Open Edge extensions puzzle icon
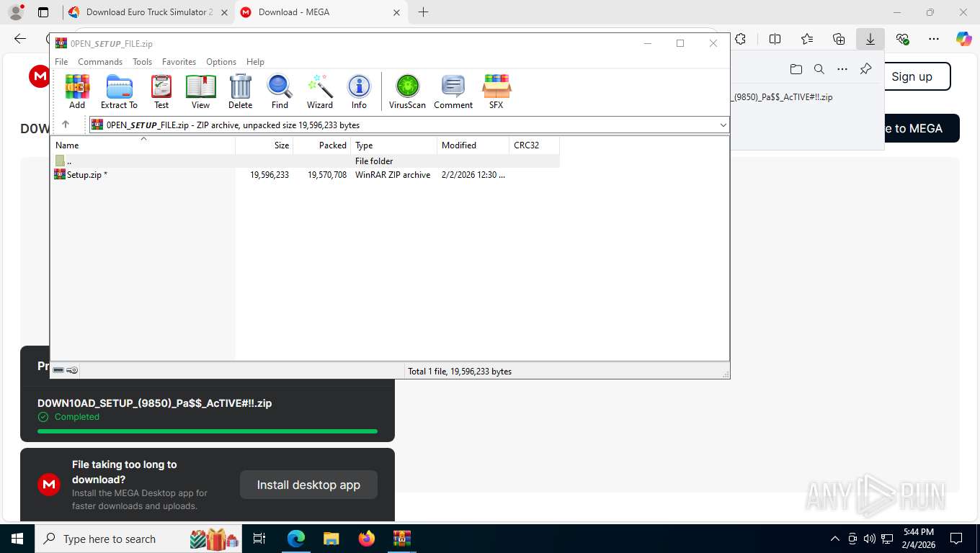 740,39
